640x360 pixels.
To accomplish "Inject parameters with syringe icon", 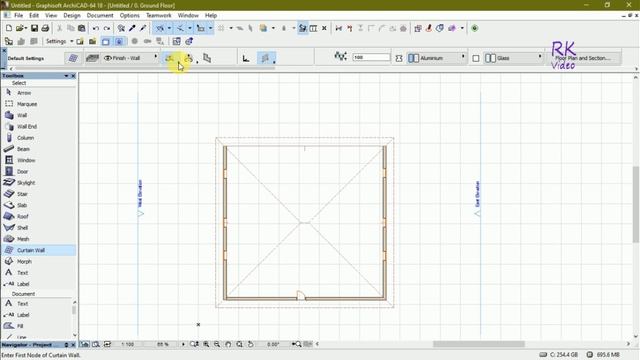I will [x=143, y=28].
